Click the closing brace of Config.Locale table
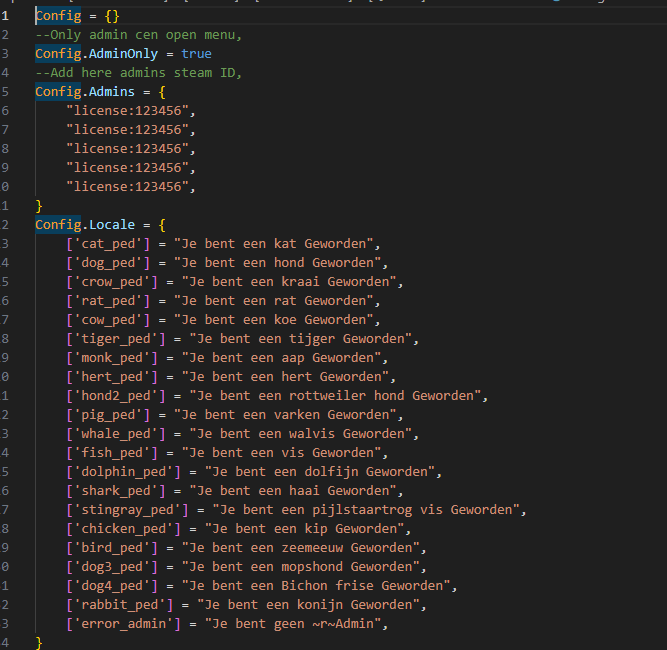Viewport: 667px width, 650px height. [x=39, y=642]
